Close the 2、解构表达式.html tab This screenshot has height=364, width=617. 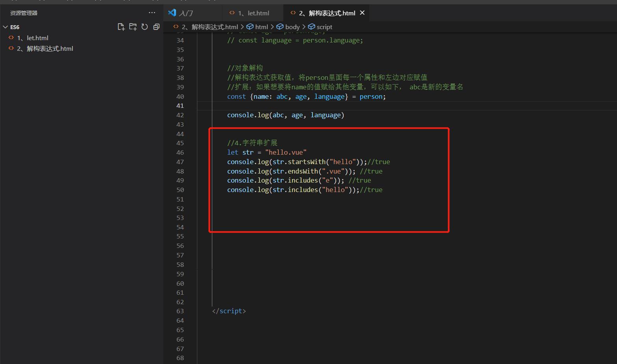(362, 13)
